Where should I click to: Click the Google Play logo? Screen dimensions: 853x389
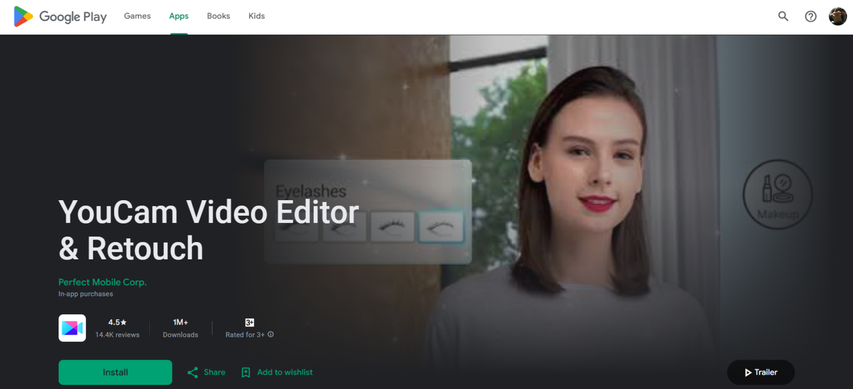(x=60, y=16)
